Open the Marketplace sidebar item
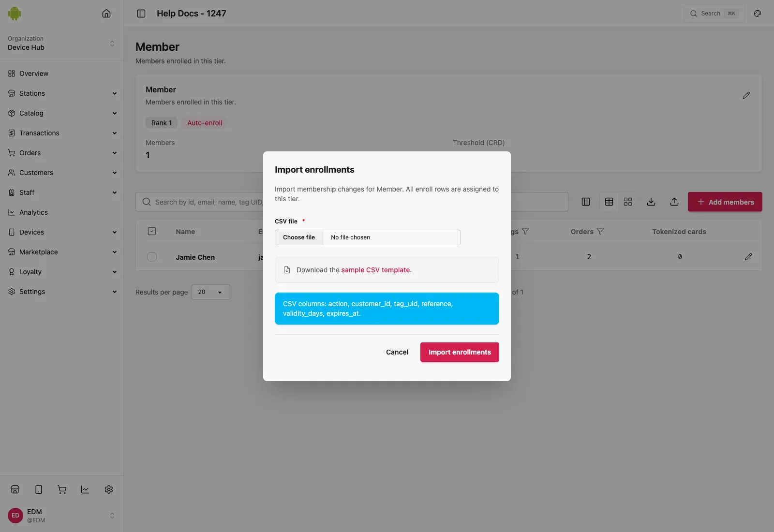 [62, 252]
